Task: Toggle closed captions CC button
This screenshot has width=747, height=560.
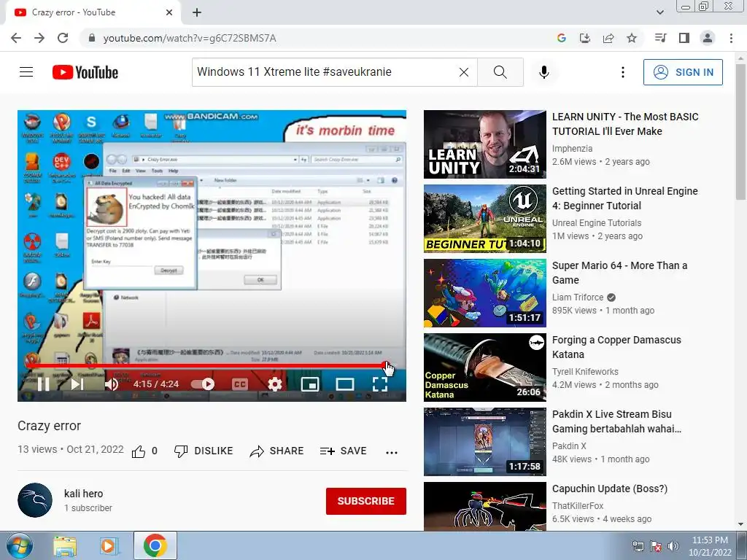Action: pyautogui.click(x=239, y=384)
